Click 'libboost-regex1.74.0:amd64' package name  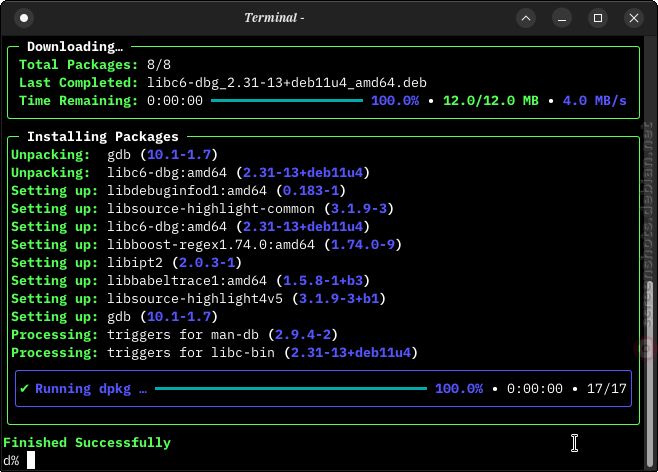(211, 245)
